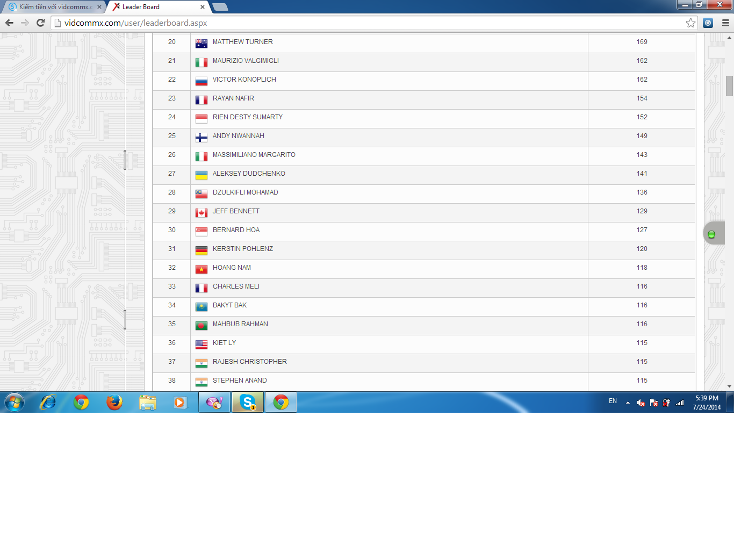This screenshot has width=734, height=560.
Task: Click rank number 25 in the leaderboard
Action: [172, 136]
